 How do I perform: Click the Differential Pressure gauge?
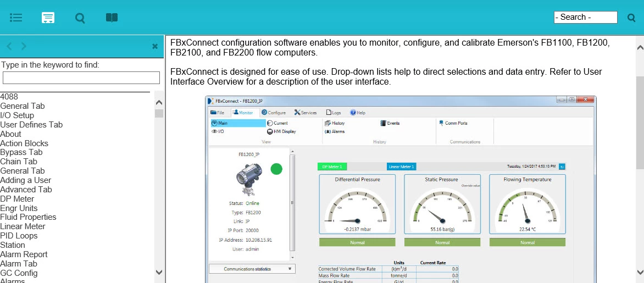click(357, 204)
